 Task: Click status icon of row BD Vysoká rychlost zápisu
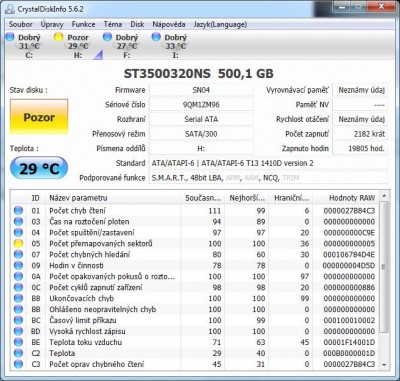pyautogui.click(x=18, y=331)
